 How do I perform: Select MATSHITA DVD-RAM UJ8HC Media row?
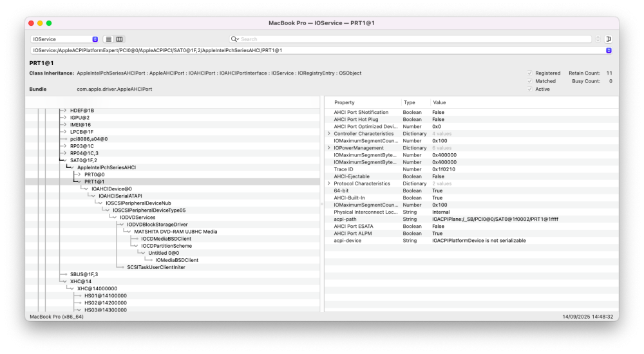pos(173,232)
